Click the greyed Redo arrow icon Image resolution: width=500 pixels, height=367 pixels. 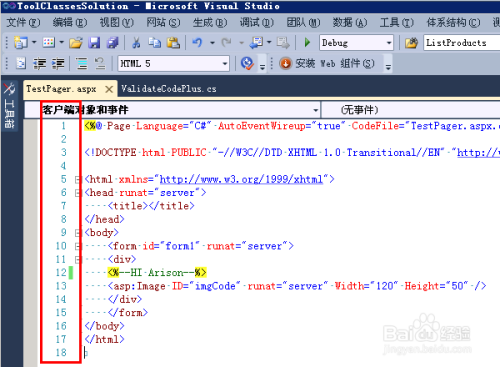point(227,43)
